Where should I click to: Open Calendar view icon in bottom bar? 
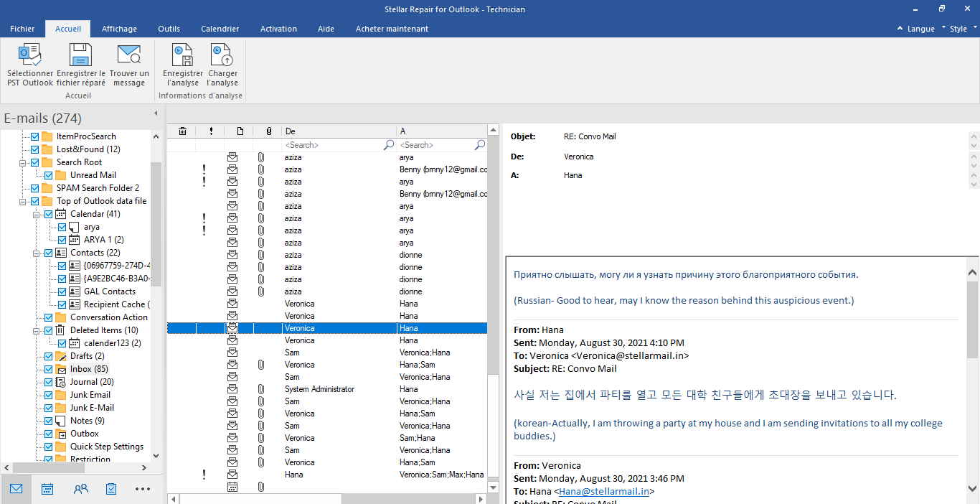[x=47, y=489]
